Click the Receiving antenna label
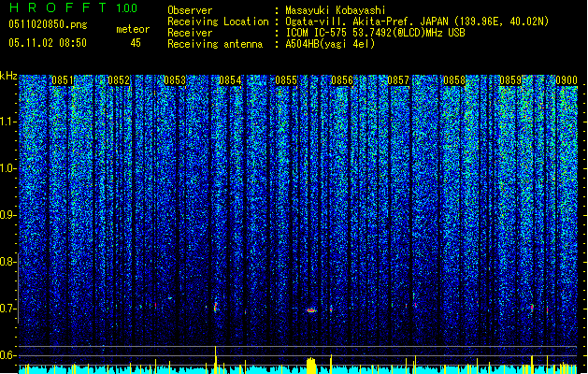This screenshot has width=588, height=374. [x=215, y=44]
